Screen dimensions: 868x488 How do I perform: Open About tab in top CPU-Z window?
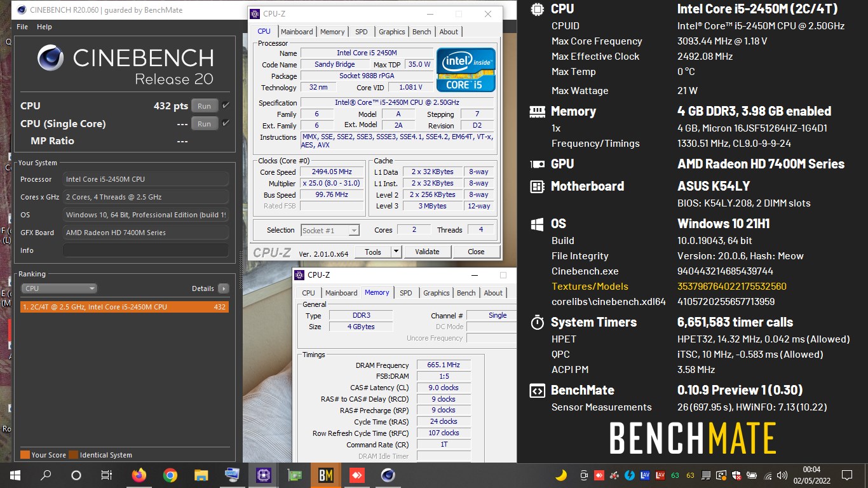coord(449,32)
